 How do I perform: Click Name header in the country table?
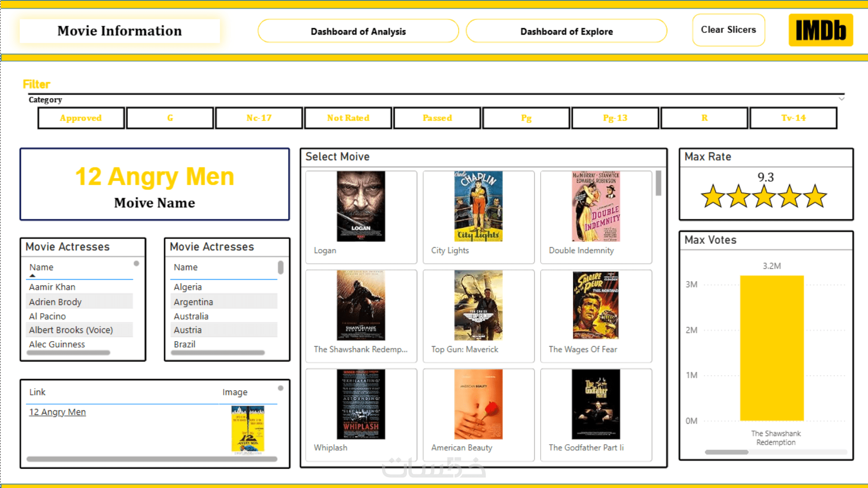coord(186,267)
